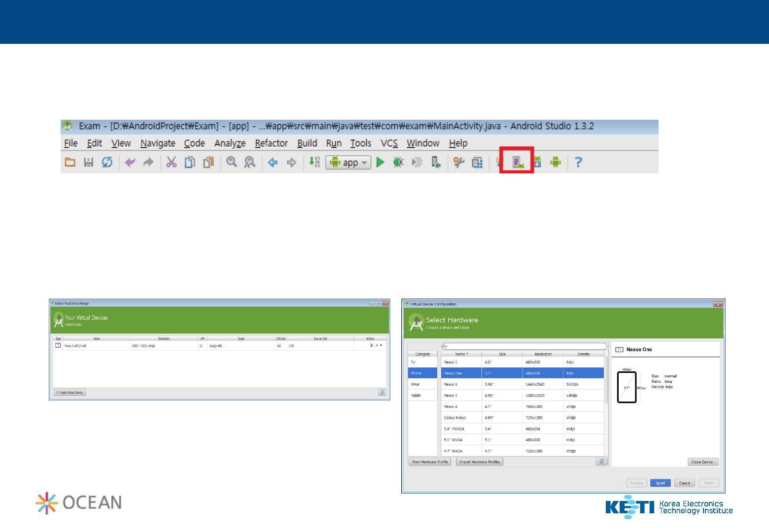Screen dimensions: 769x532
Task: Select the TV category
Action: pos(422,362)
